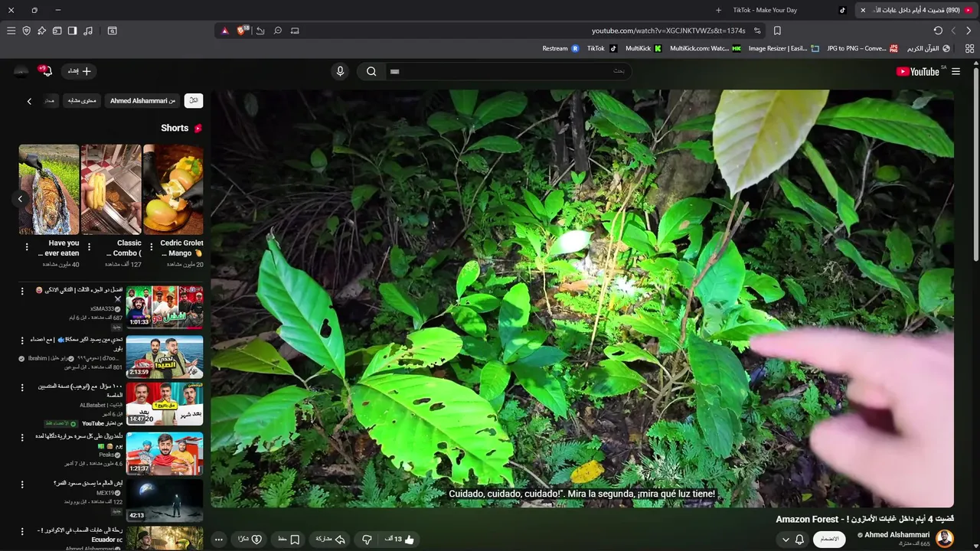Open the JPG to PNG bookmark
This screenshot has width=980, height=551.
click(863, 48)
